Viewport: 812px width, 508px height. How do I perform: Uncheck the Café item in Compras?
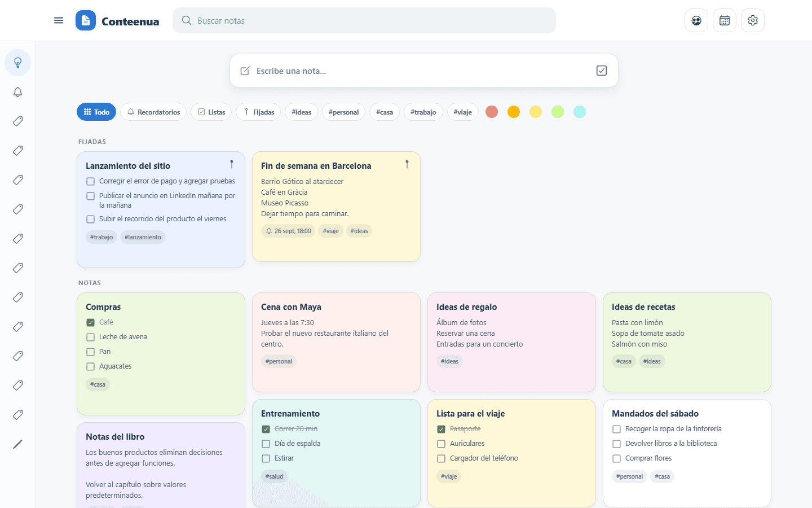coord(90,322)
